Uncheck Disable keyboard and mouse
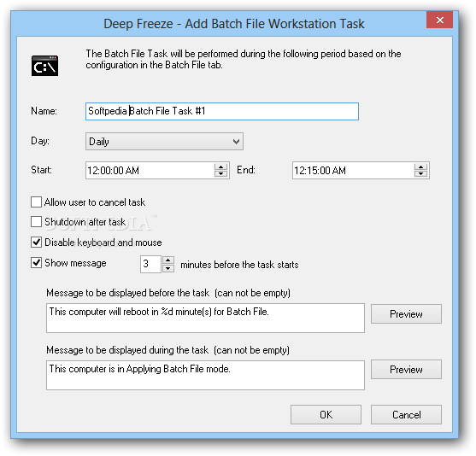This screenshot has width=476, height=456. [36, 243]
